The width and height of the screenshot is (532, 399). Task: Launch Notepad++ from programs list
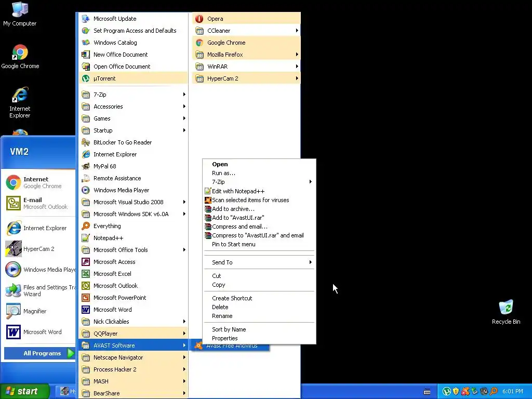pos(133,238)
